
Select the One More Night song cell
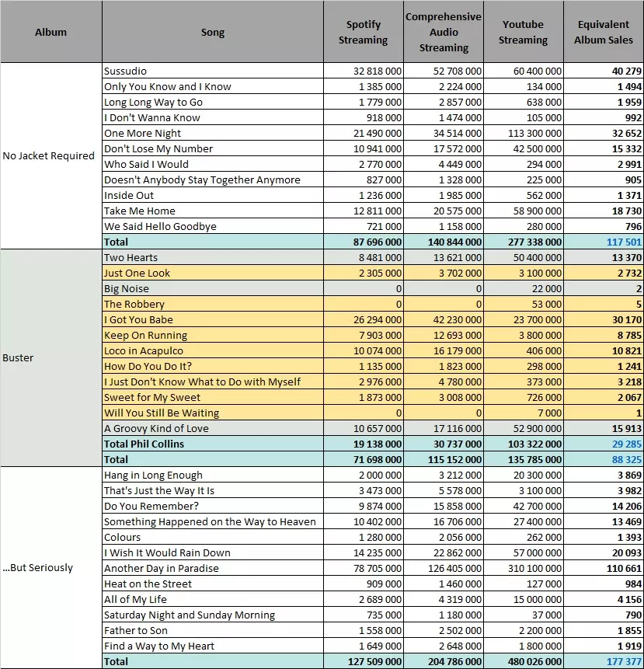[213, 133]
